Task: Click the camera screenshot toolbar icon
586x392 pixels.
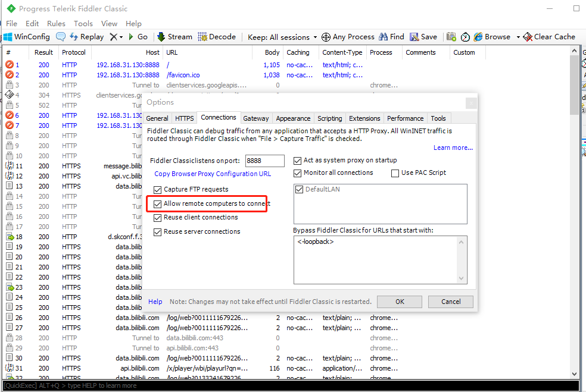Action: [x=451, y=37]
